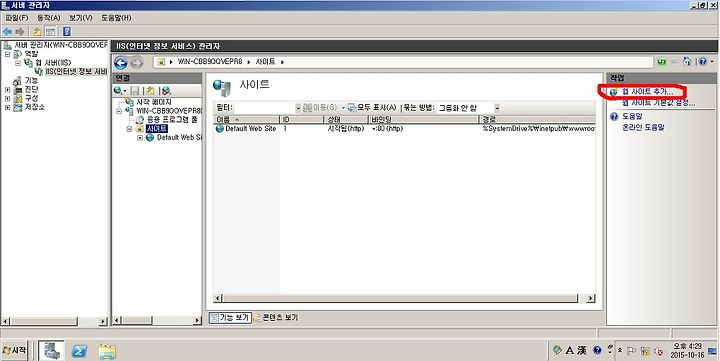Select 응용 프로그램 풀 in connections tree
This screenshot has width=720, height=361.
pos(172,119)
